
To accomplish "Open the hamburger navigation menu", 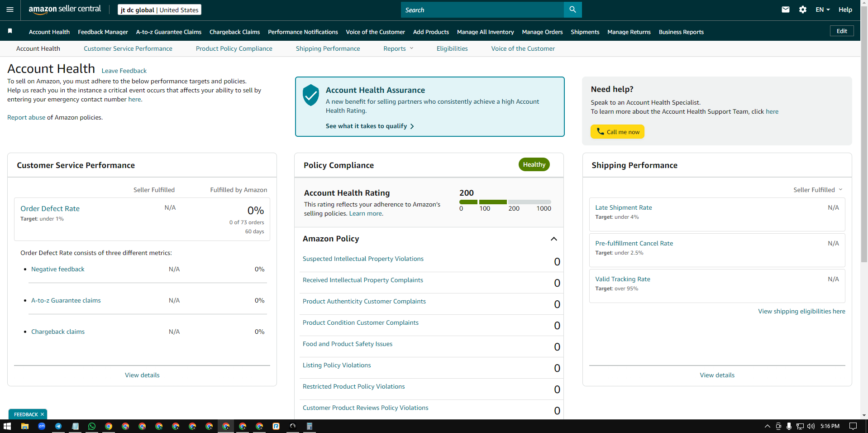I will [10, 10].
